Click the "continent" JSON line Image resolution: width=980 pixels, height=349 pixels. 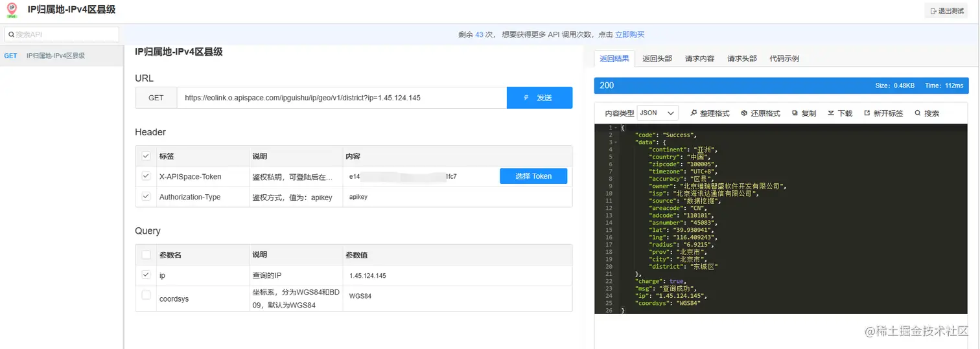pos(684,150)
